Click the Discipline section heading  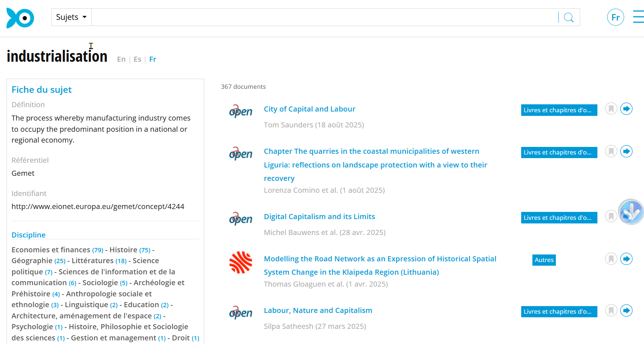click(29, 235)
